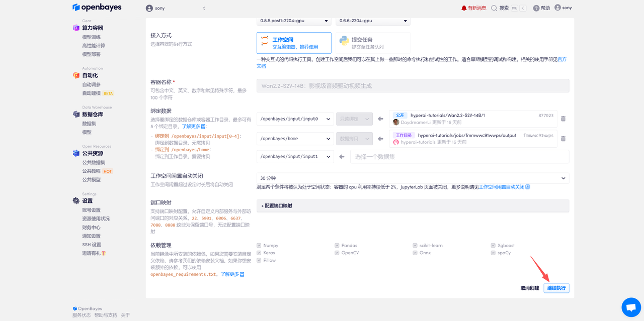Image resolution: width=644 pixels, height=321 pixels.
Task: Open the 0.8.5.post1-2204-gpu version dropdown
Action: pos(294,21)
